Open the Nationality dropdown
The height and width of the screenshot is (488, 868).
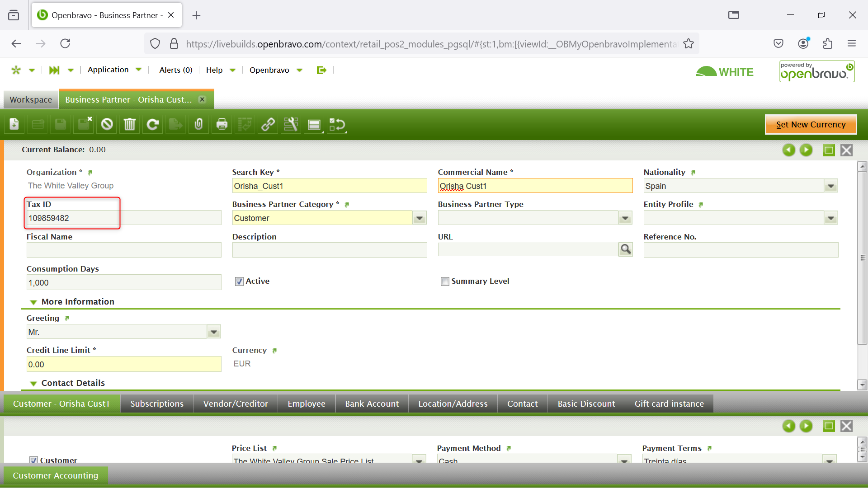point(830,186)
